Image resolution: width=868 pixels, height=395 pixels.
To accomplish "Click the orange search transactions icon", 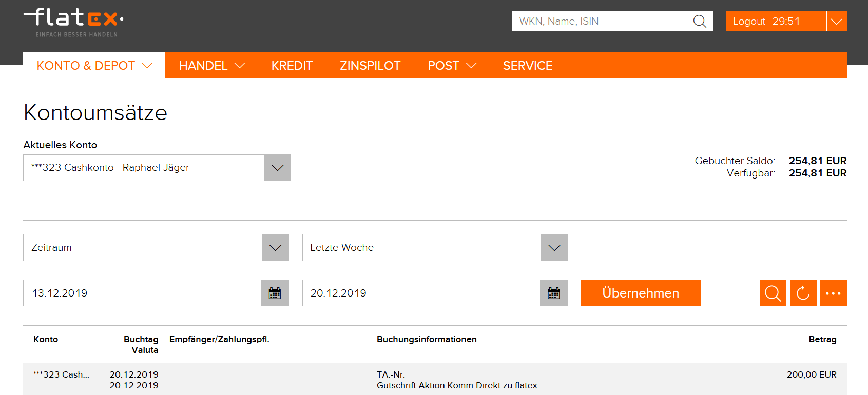I will pyautogui.click(x=773, y=293).
